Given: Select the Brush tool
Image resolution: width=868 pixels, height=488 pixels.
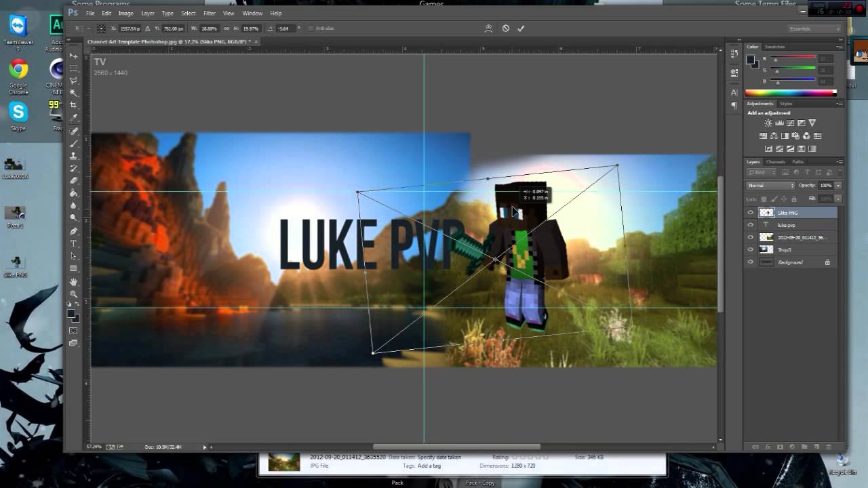Looking at the screenshot, I should tap(74, 144).
